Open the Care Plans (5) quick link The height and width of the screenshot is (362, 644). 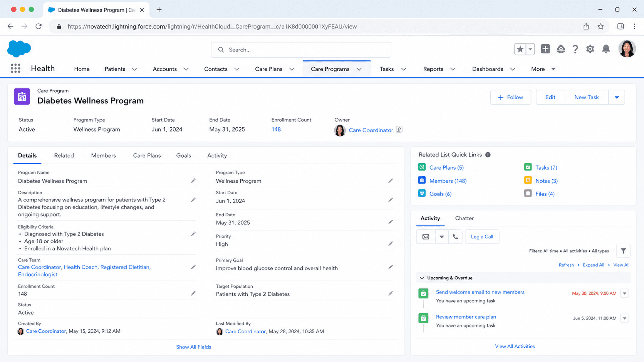[446, 167]
